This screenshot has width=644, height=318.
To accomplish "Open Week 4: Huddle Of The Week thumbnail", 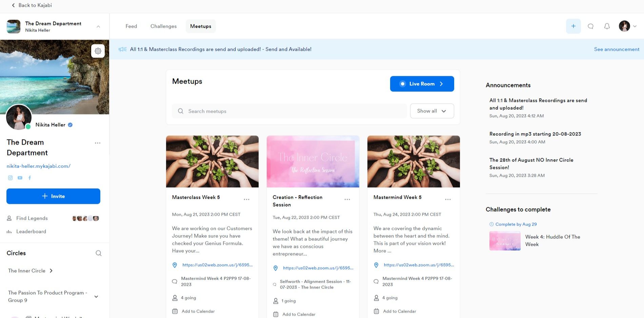I will (505, 241).
